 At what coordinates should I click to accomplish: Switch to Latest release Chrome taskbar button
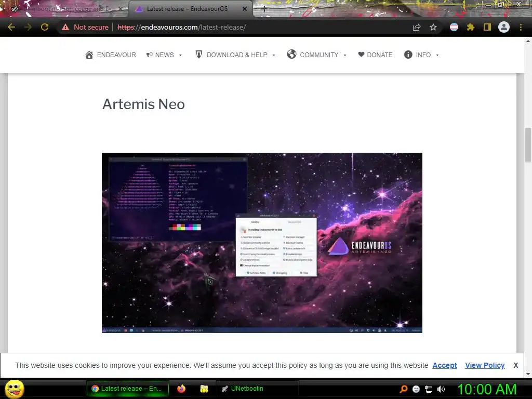click(x=128, y=389)
